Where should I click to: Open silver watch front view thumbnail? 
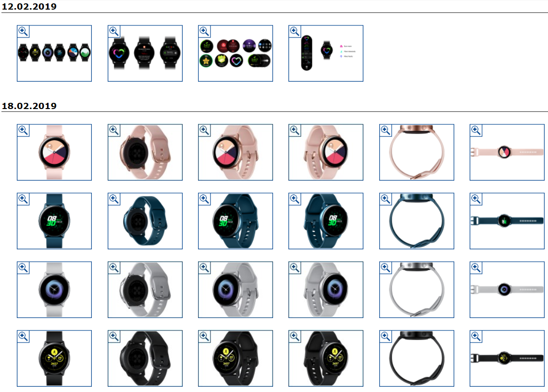(x=54, y=290)
